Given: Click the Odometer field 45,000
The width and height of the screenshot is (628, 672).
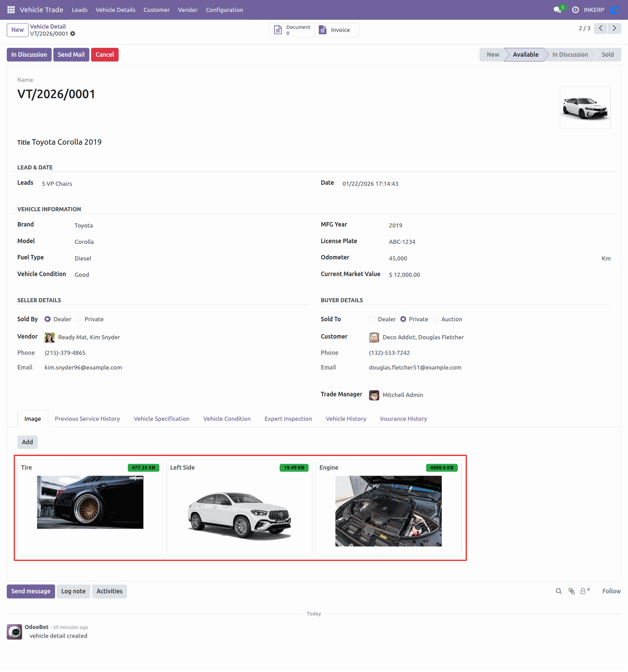Looking at the screenshot, I should coord(398,258).
